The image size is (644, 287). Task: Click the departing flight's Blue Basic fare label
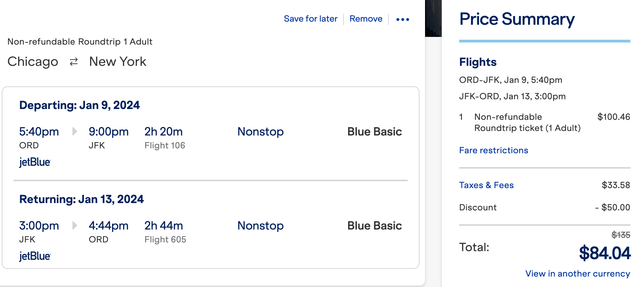click(x=374, y=132)
